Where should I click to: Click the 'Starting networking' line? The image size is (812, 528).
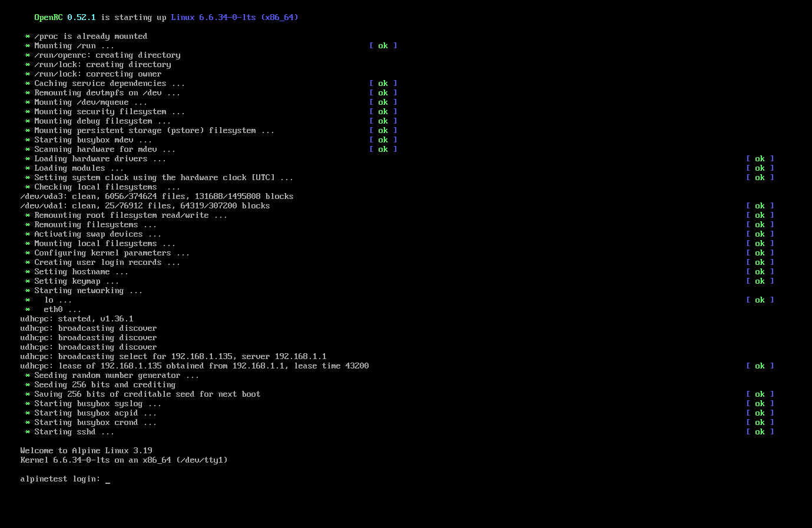tap(84, 291)
